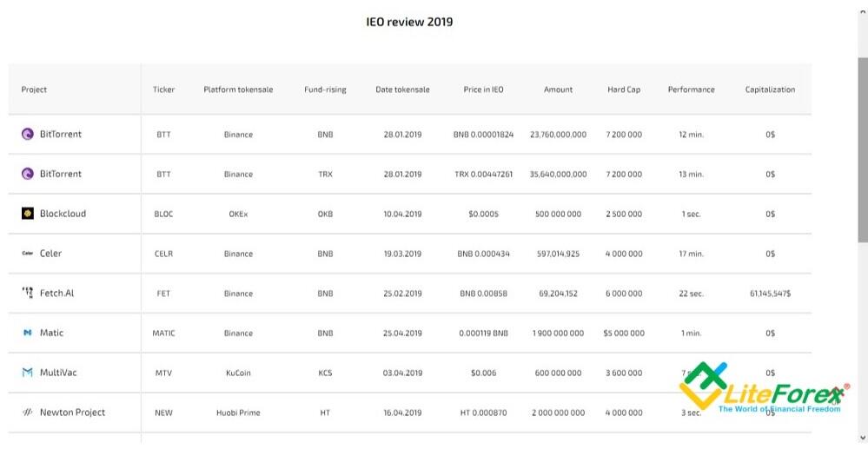Screen dimensions: 868x456
Task: Click the date 10.04.2019
Action: (x=402, y=215)
